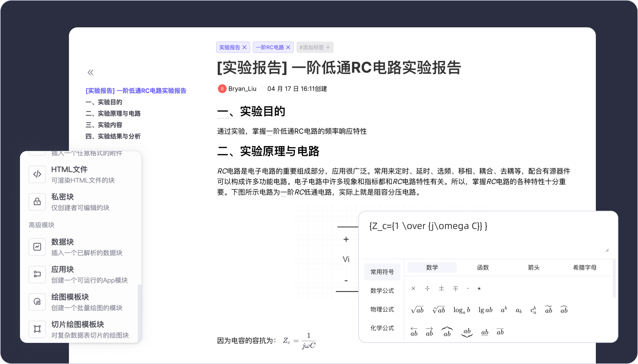
Task: Click the 二、实验原理与电路 heading in document
Action: click(268, 151)
